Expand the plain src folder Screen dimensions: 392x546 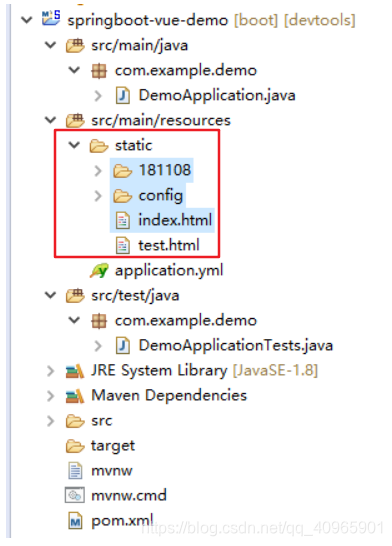(50, 421)
